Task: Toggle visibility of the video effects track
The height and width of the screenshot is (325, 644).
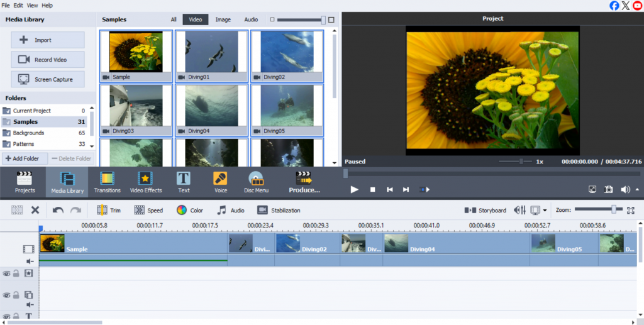Action: tap(6, 273)
